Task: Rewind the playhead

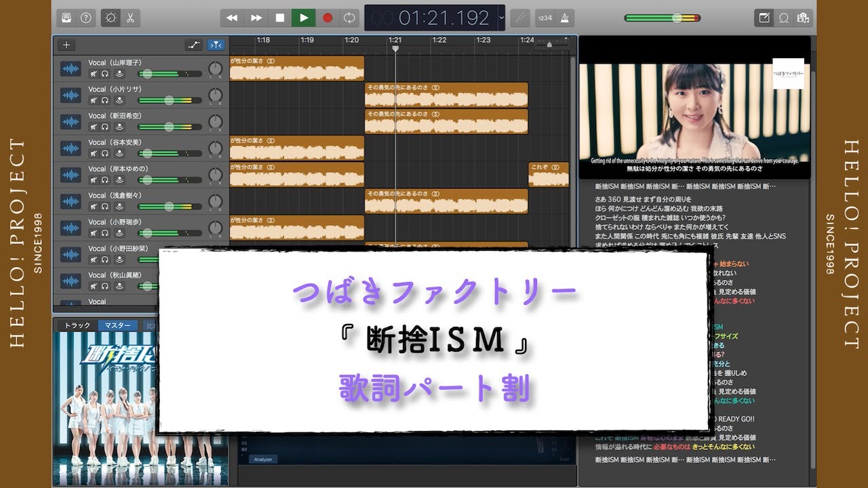Action: [x=232, y=18]
